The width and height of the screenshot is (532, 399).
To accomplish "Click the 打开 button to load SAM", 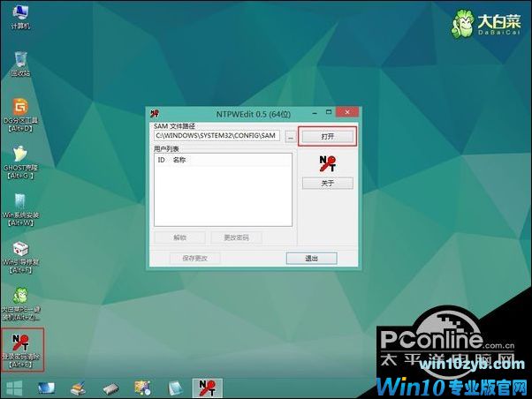I will (327, 137).
